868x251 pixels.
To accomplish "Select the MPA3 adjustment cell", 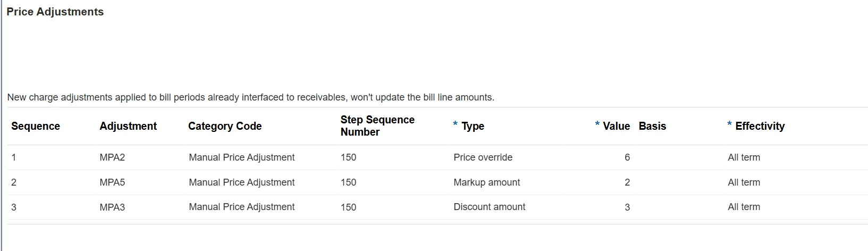I will [x=112, y=207].
